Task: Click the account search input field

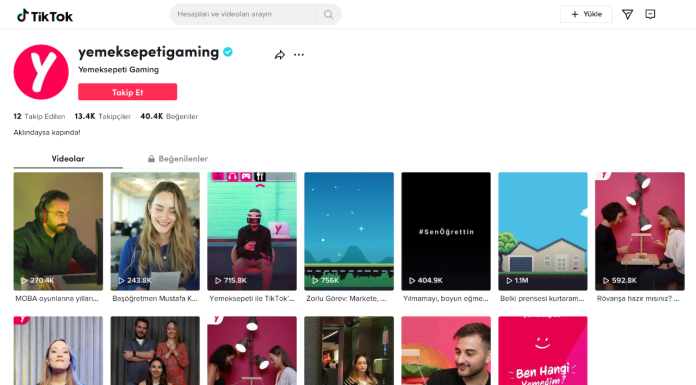Action: 244,14
